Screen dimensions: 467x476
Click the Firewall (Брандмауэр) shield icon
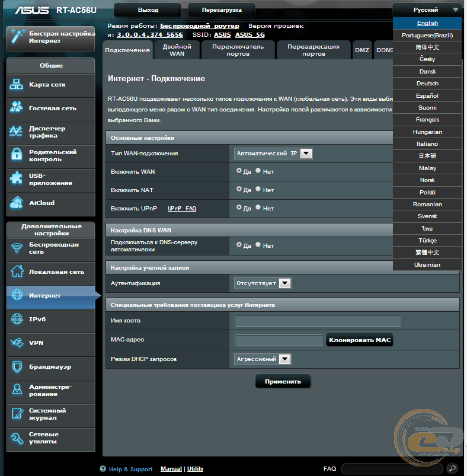(x=17, y=366)
